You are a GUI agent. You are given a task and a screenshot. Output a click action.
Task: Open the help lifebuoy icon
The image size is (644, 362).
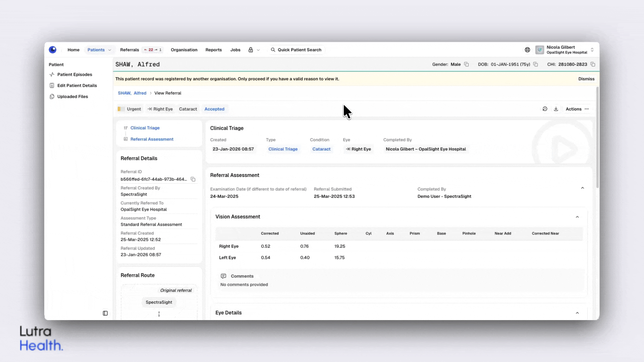coord(527,50)
